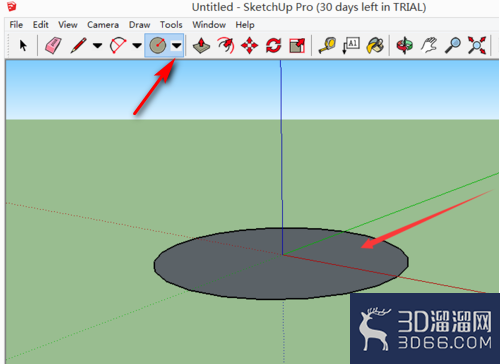Choose the Move tool with four arrows

point(250,45)
